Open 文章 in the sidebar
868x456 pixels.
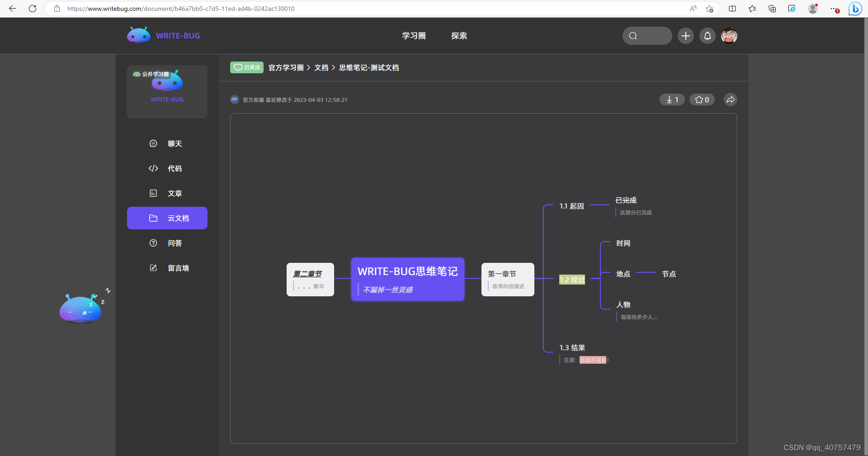click(167, 193)
